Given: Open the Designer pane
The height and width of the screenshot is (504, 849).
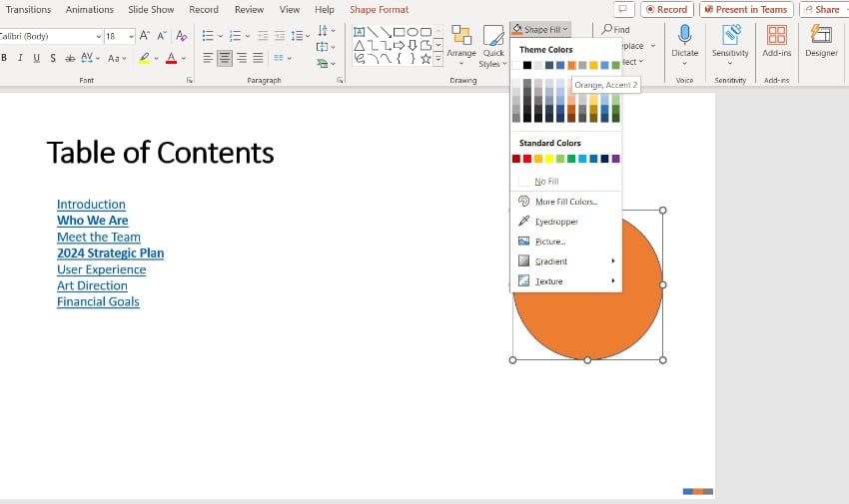Looking at the screenshot, I should (x=821, y=38).
